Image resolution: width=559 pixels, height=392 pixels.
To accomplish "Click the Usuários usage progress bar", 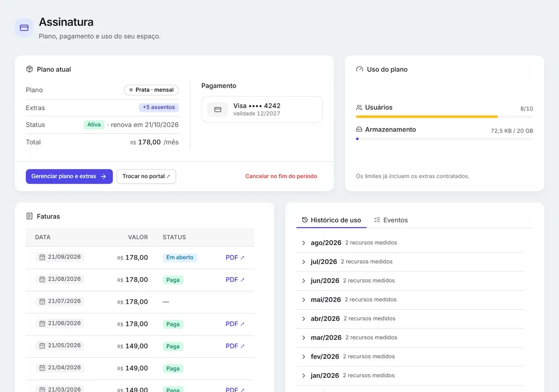I will pos(444,116).
